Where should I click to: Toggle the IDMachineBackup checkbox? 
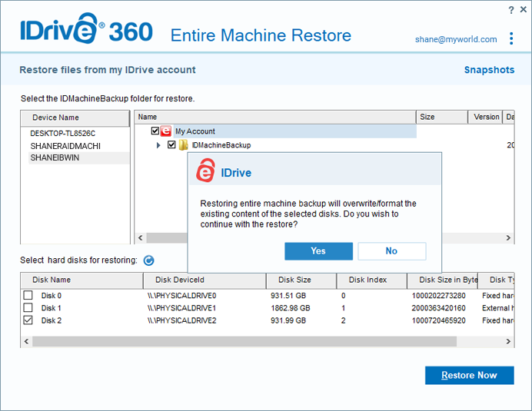171,144
